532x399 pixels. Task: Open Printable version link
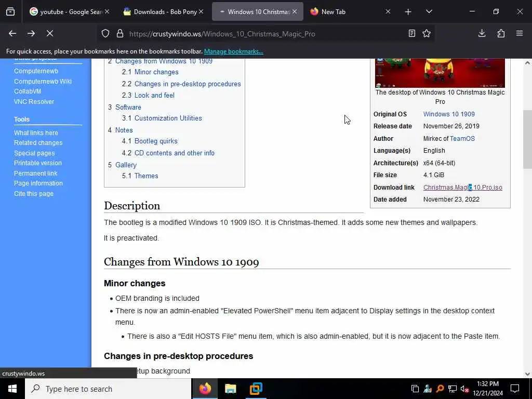tap(37, 163)
